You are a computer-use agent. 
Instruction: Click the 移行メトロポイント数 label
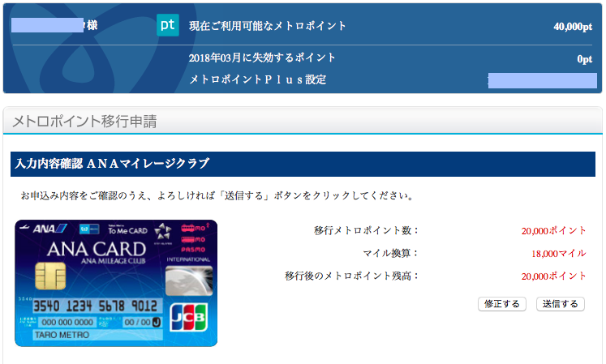point(367,231)
